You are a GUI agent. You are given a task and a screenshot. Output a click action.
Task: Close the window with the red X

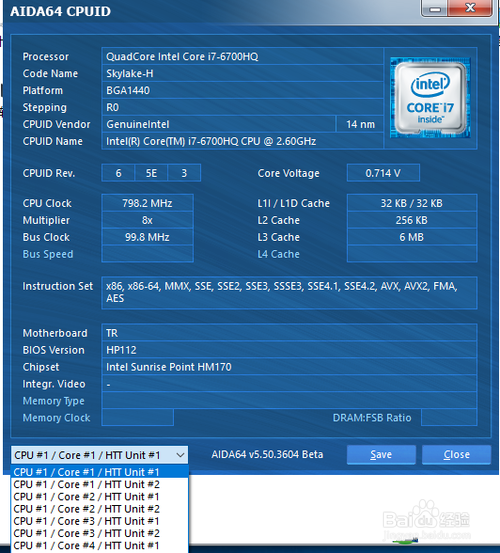470,8
